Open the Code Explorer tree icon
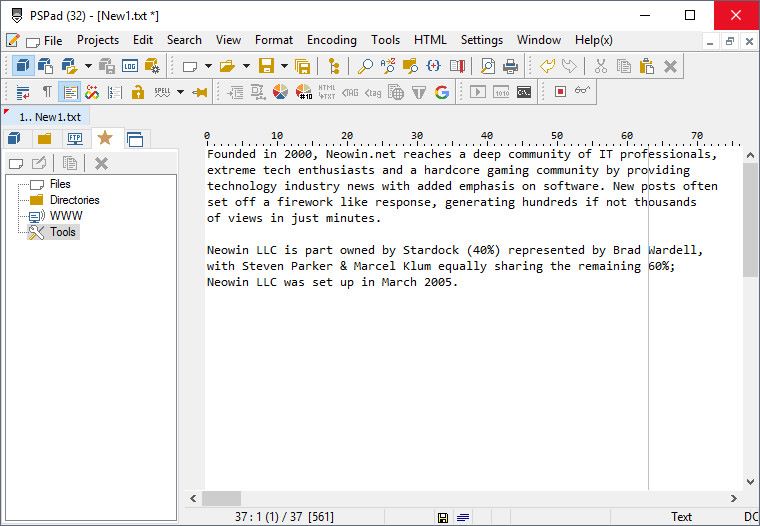 (x=333, y=66)
